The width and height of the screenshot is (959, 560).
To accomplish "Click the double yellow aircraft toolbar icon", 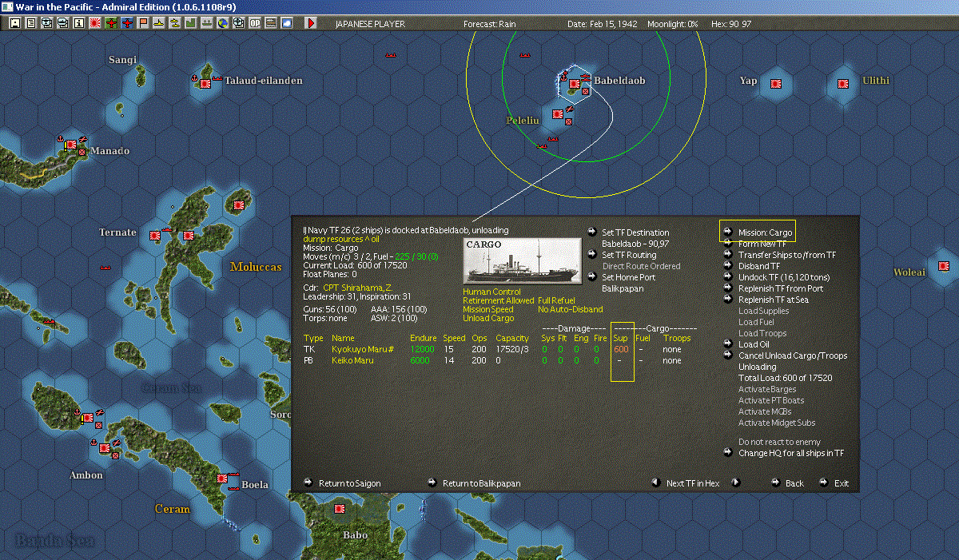I will coord(175,24).
